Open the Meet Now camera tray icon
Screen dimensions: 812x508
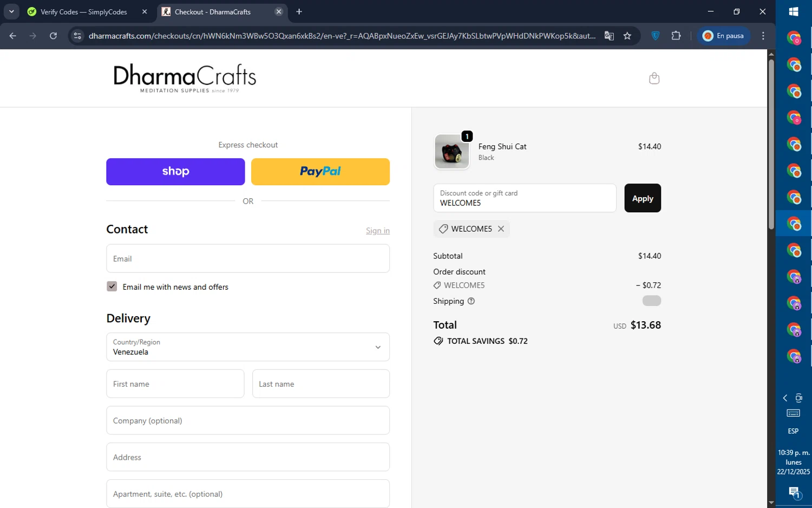point(799,398)
